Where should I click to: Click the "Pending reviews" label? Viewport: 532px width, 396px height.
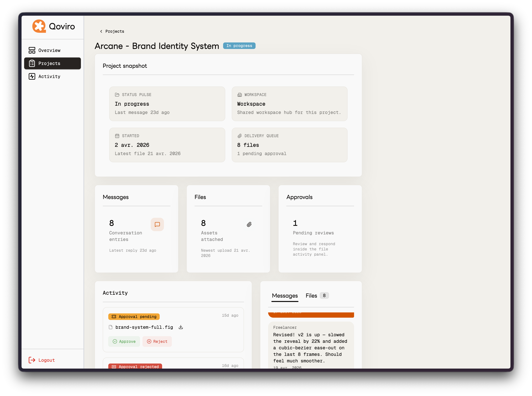(313, 233)
